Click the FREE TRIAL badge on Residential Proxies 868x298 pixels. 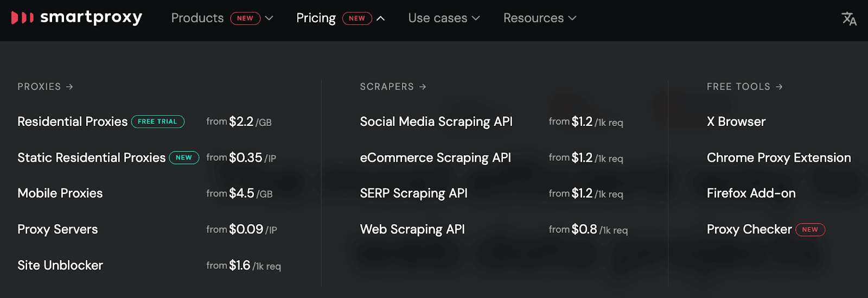coord(157,122)
